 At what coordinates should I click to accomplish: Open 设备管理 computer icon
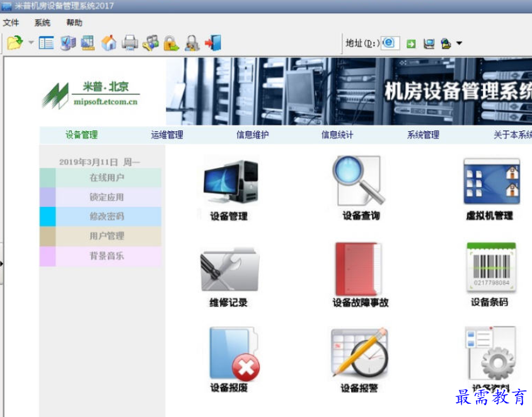pos(231,182)
